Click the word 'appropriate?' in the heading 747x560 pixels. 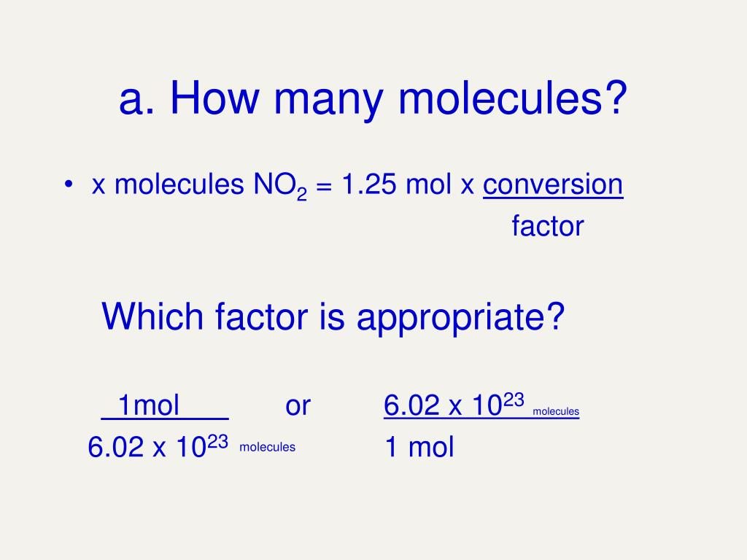461,319
